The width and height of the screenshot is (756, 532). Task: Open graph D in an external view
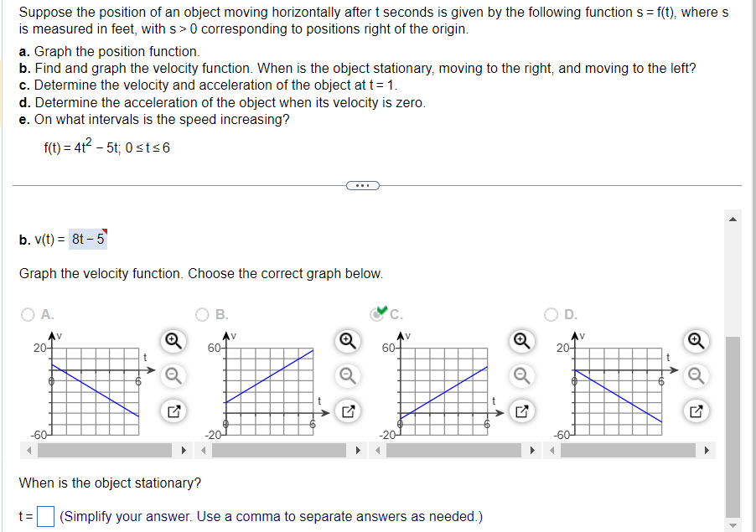point(696,411)
